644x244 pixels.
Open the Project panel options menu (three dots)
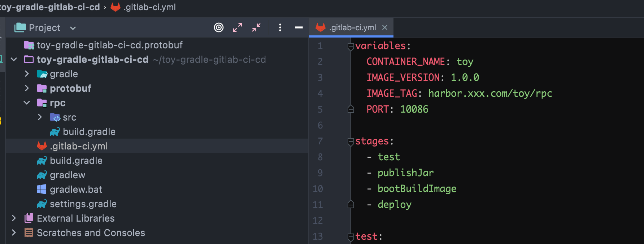[280, 27]
